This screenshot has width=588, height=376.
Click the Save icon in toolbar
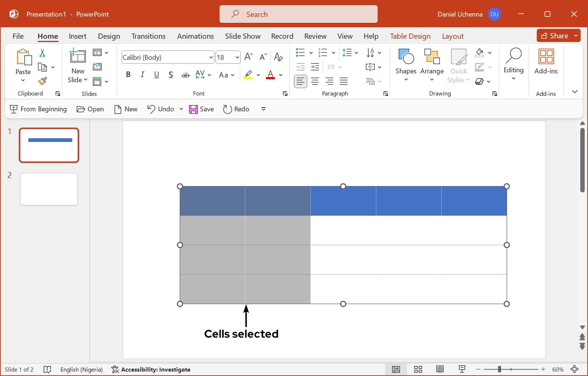coord(202,109)
